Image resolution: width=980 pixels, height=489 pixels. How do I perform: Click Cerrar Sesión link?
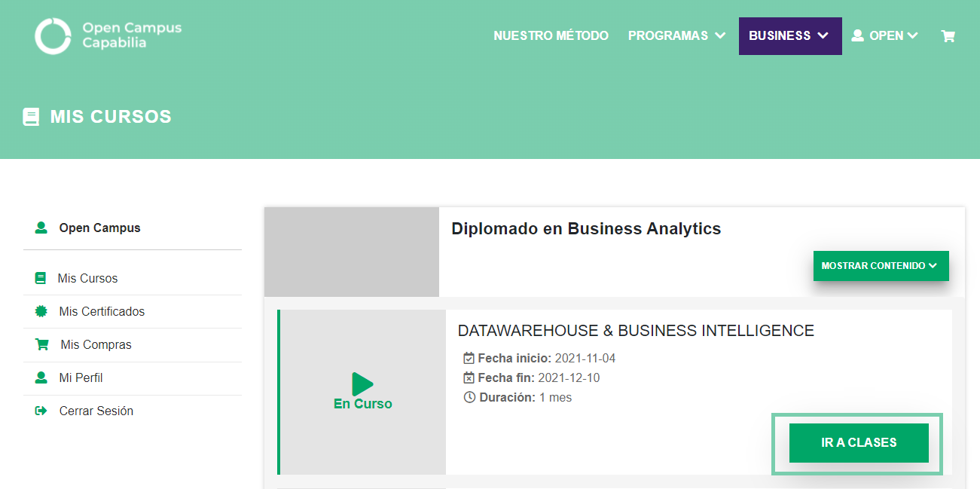click(x=96, y=411)
